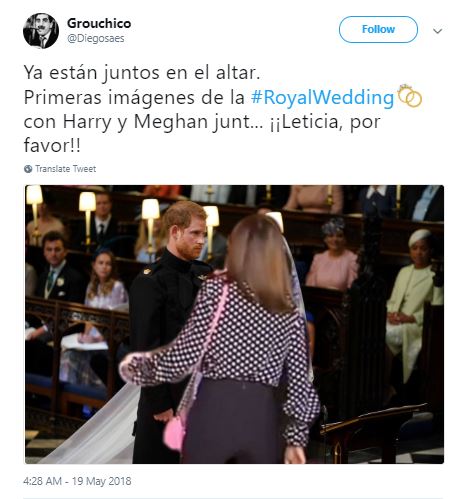Open the @Diegosaes handle link
470x499 pixels.
[96, 39]
